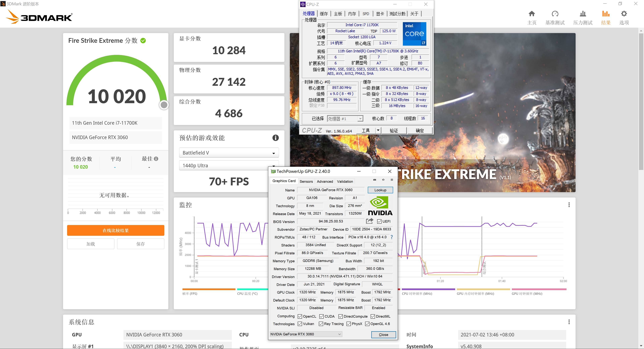This screenshot has width=644, height=349.
Task: Open the 3DMark benchmarks gauge icon
Action: coord(555,14)
